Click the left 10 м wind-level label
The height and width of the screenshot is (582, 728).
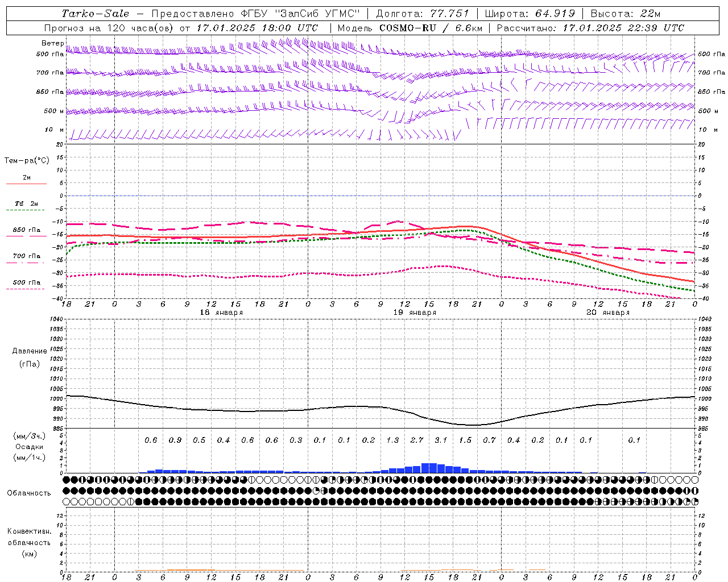click(x=54, y=130)
